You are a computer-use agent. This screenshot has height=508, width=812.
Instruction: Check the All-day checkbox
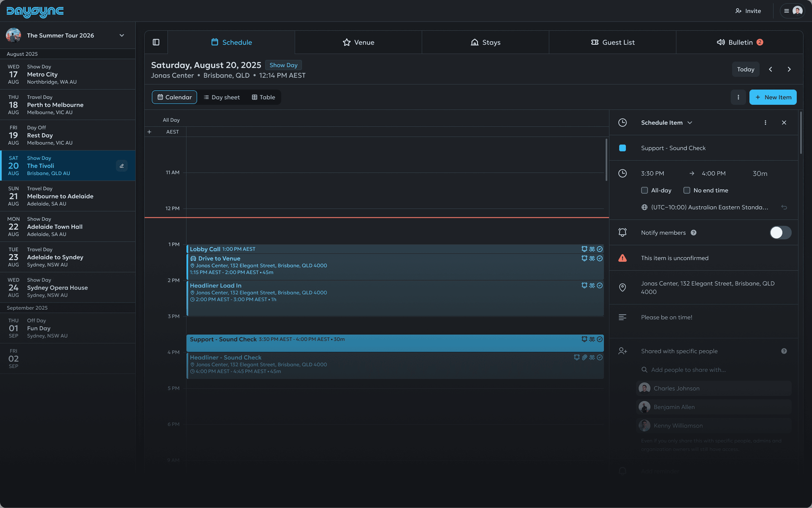tap(645, 190)
